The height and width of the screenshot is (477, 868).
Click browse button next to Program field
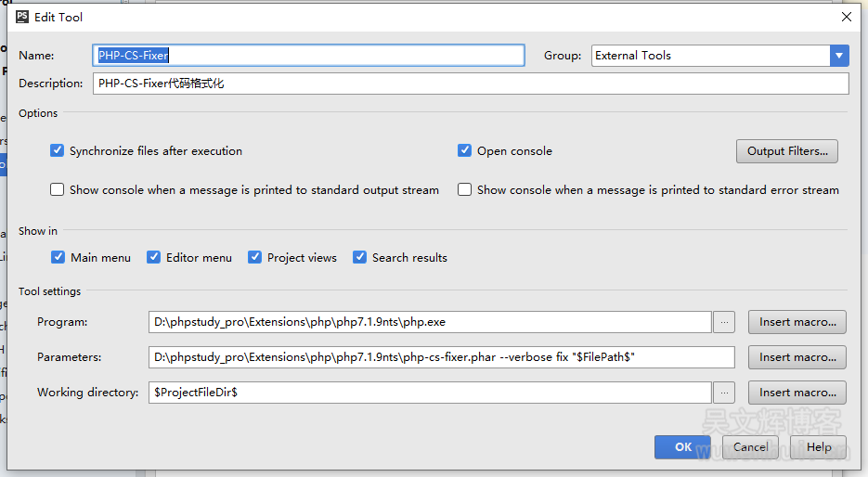click(725, 322)
